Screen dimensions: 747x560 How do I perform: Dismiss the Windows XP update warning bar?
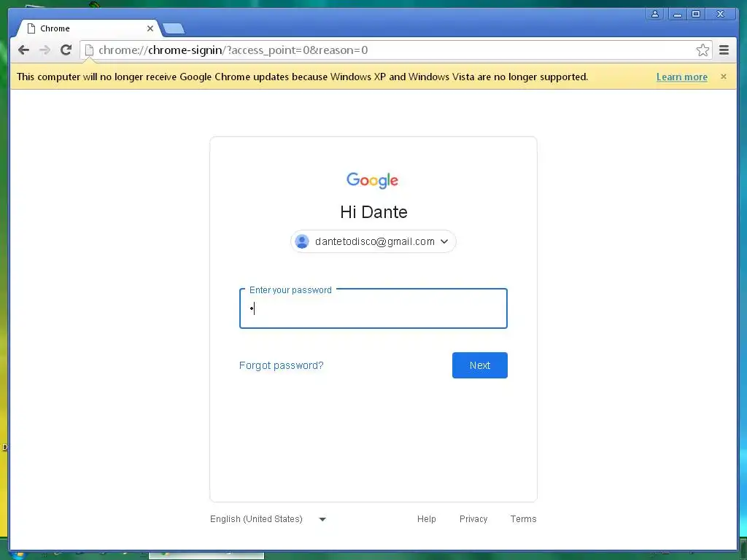pyautogui.click(x=724, y=77)
